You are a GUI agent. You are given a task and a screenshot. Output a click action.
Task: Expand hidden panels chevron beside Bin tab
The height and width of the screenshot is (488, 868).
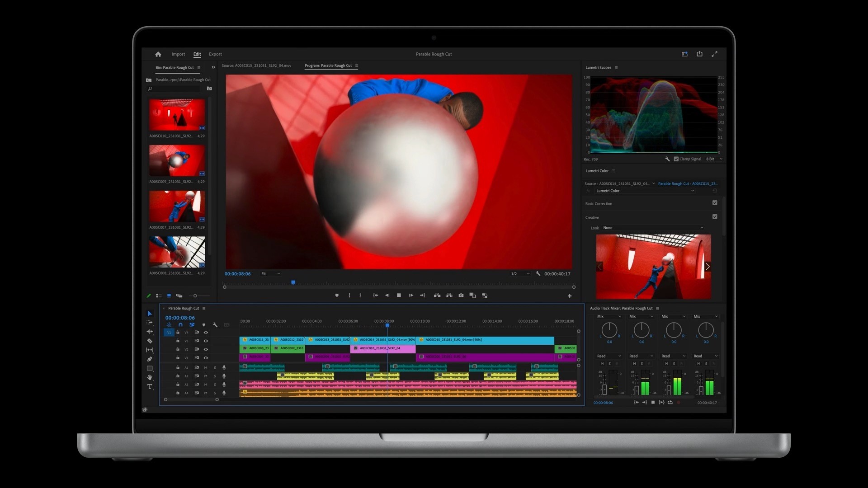[213, 67]
